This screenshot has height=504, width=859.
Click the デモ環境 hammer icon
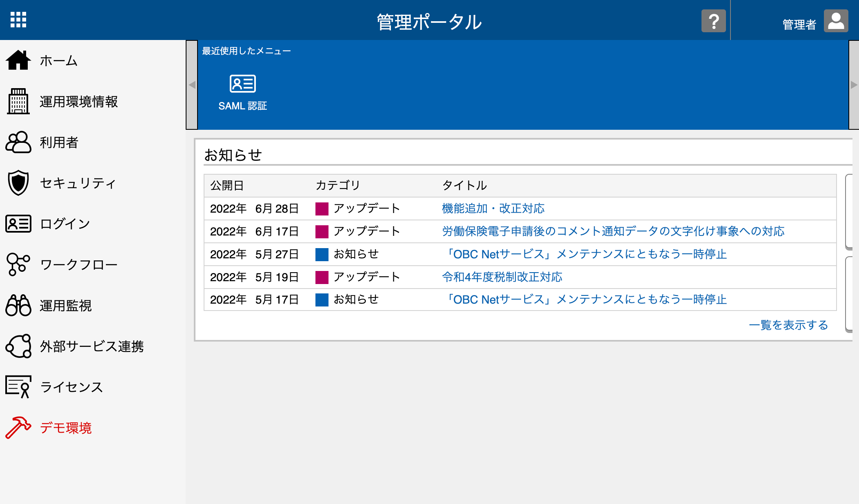[x=18, y=428]
